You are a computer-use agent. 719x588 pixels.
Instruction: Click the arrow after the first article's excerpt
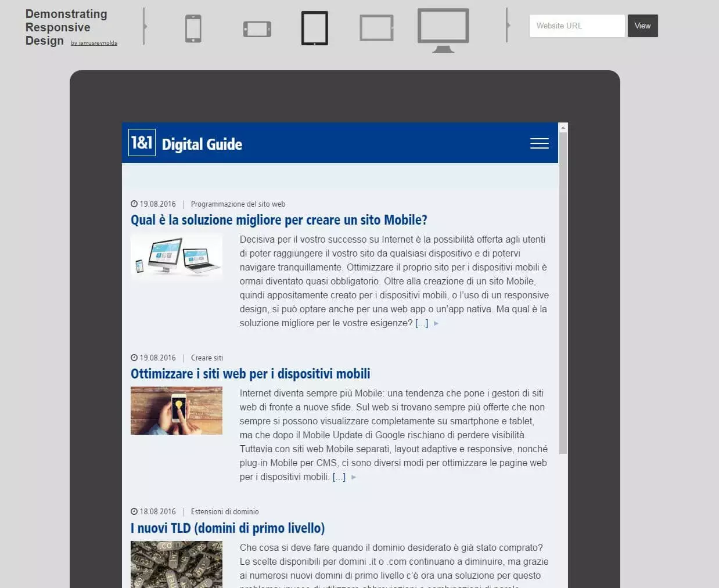436,323
